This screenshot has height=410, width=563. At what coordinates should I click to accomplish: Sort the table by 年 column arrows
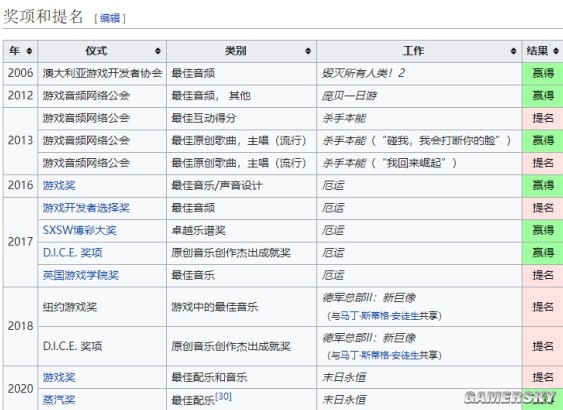29,51
